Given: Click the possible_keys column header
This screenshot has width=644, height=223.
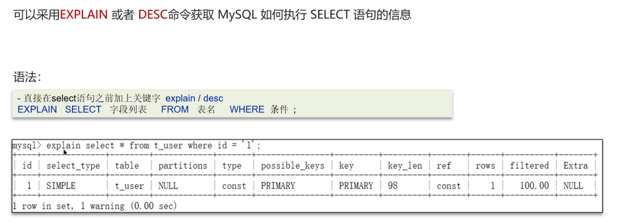Looking at the screenshot, I should pos(292,166).
